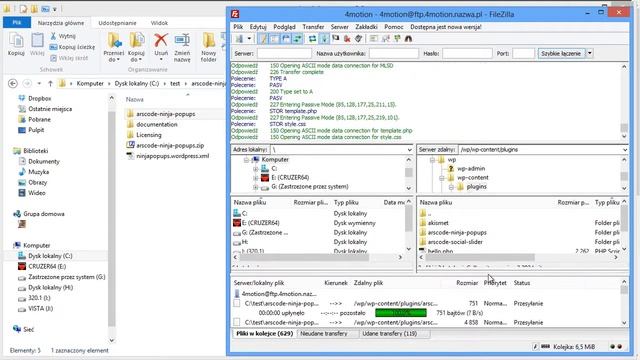The height and width of the screenshot is (360, 640).
Task: Toggle remote directory tree display
Action: (286, 39)
